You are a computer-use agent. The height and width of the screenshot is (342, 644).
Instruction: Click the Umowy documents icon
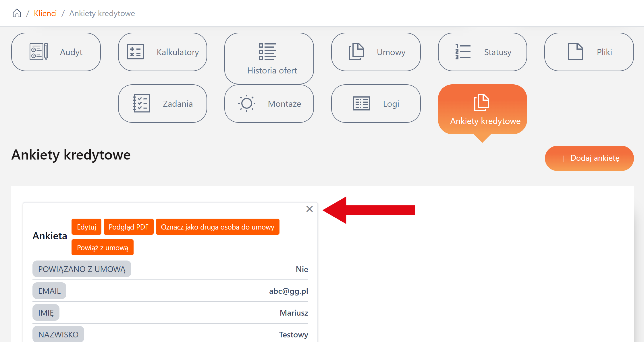tap(356, 52)
